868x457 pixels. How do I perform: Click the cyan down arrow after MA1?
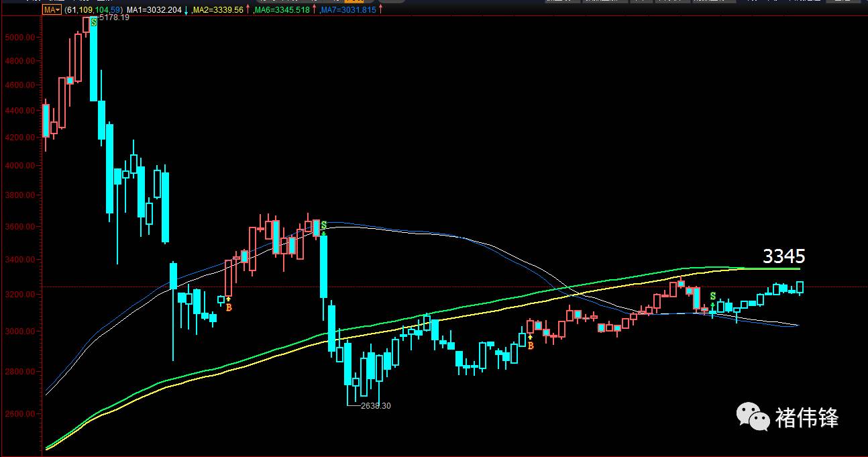(x=185, y=10)
